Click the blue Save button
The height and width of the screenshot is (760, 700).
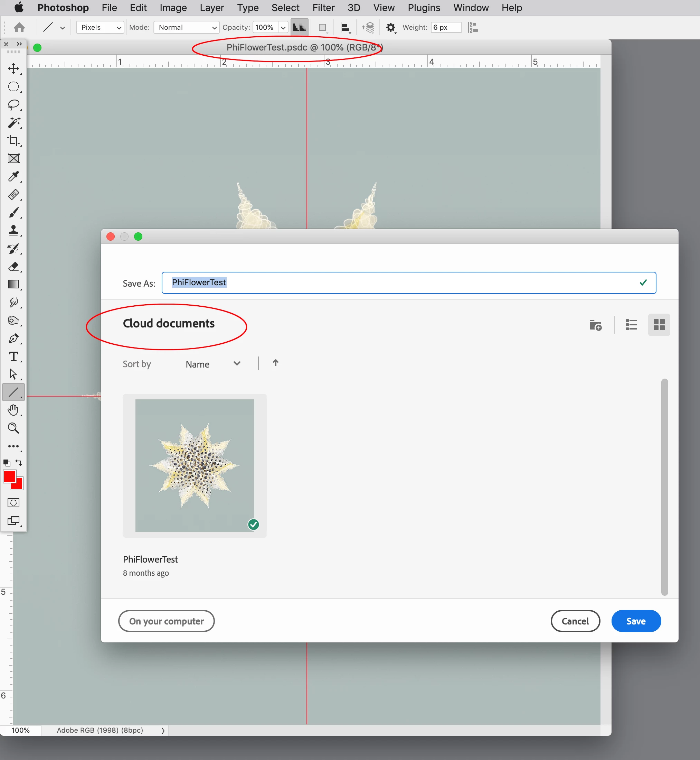pos(636,621)
